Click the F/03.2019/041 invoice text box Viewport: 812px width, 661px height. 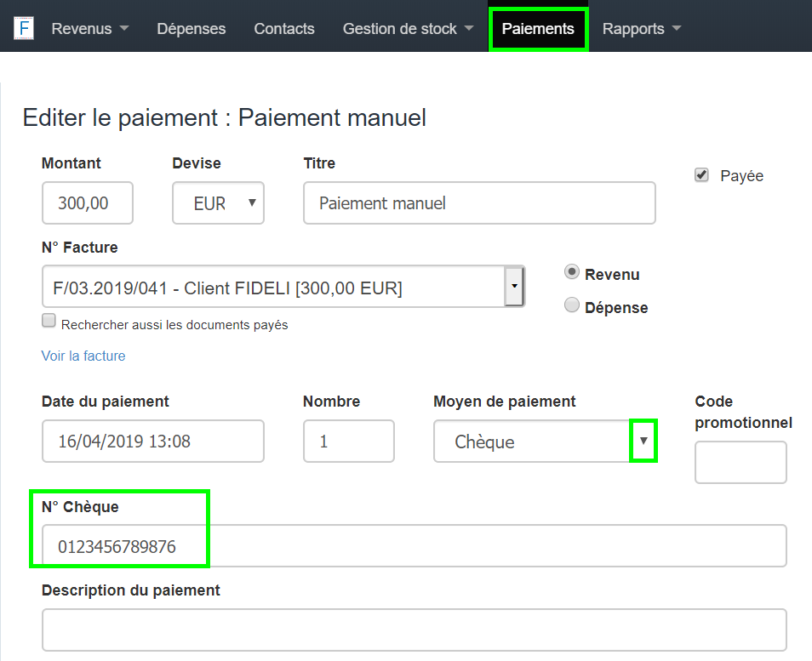[x=273, y=286]
